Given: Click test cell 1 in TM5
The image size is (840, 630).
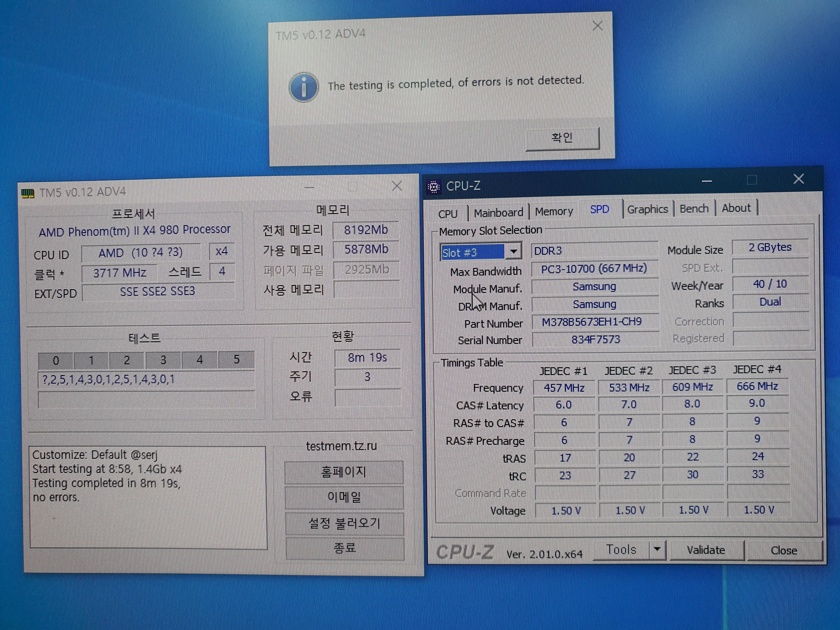Looking at the screenshot, I should point(91,360).
